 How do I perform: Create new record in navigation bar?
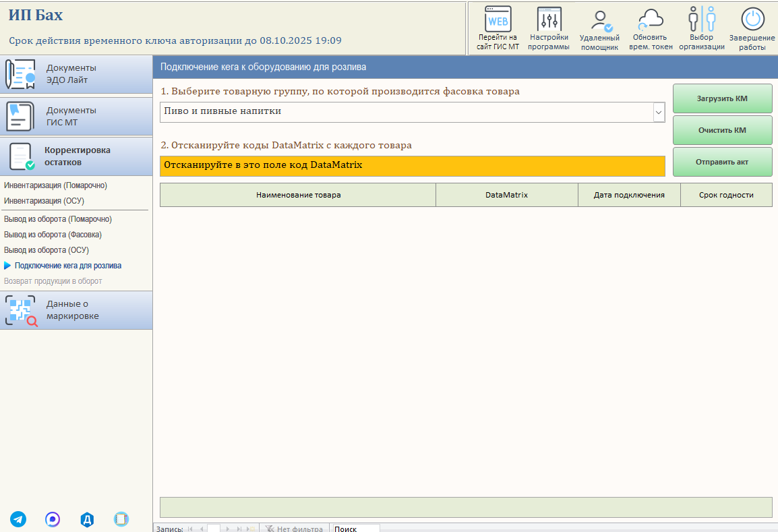[251, 529]
